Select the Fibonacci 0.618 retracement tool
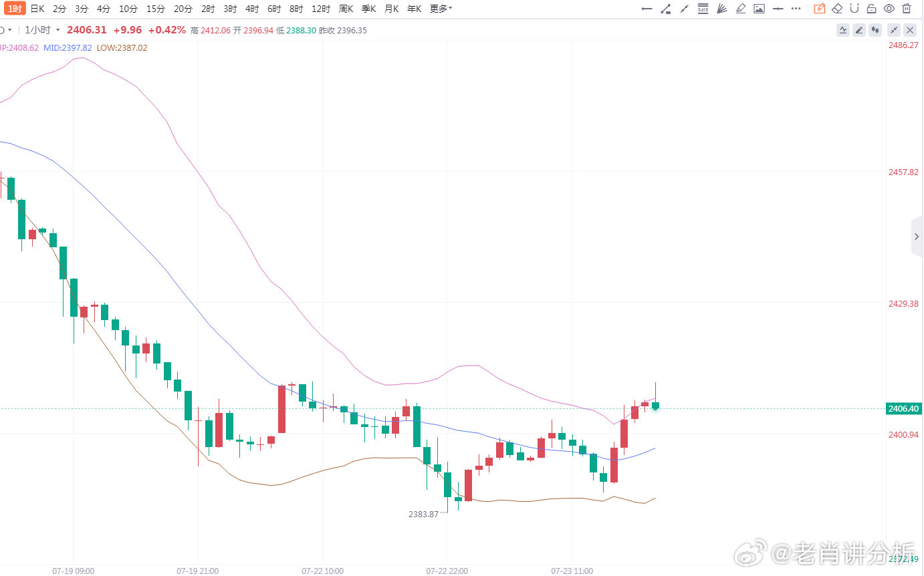This screenshot has height=576, width=924. click(703, 9)
